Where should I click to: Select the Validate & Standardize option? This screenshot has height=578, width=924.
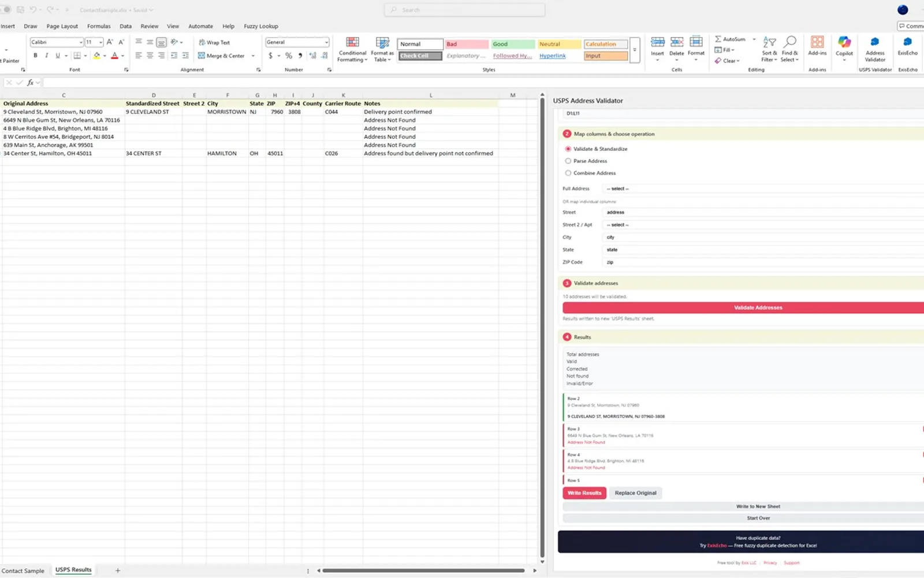click(x=568, y=149)
